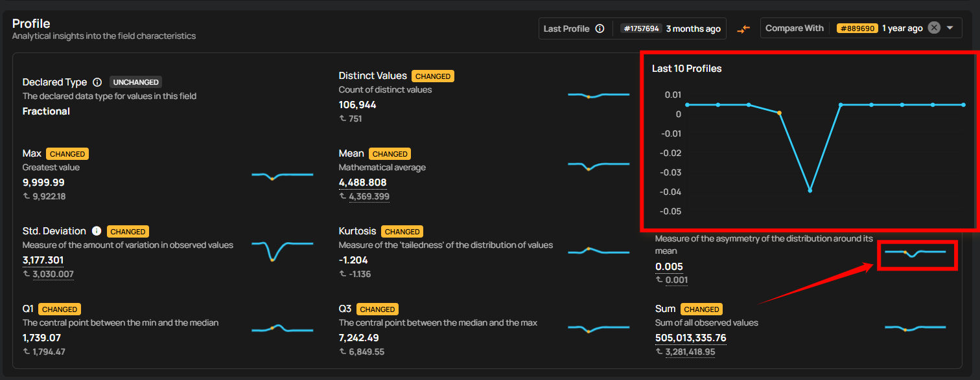Click the Last Profile info icon
Screen dimensions: 980x380
(600, 28)
